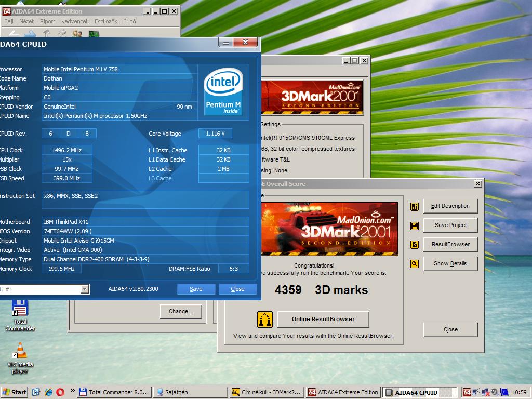Screen dimensions: 532x399
Task: Click the multiplier value '15x'
Action: 67,159
